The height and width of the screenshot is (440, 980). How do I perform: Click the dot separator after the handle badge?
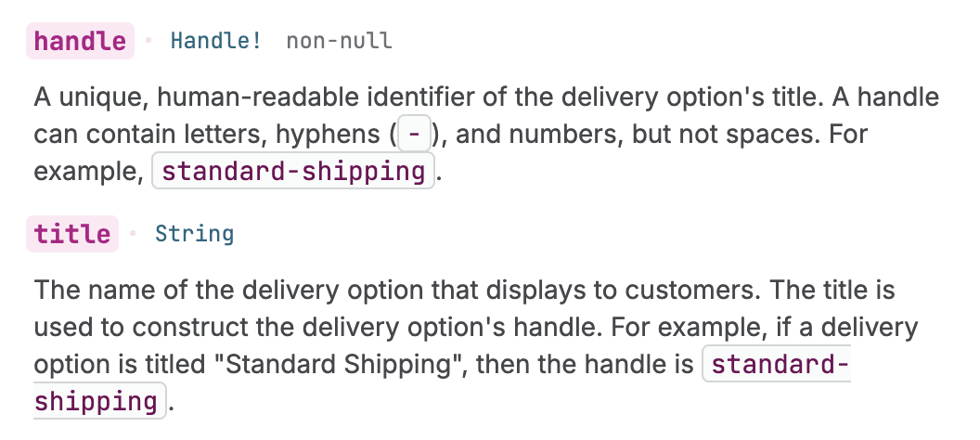[x=148, y=41]
